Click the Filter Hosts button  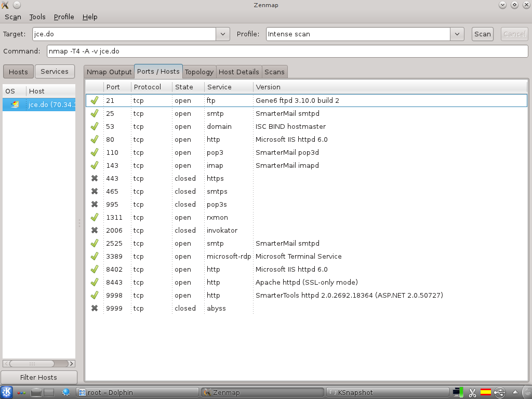[x=38, y=377]
